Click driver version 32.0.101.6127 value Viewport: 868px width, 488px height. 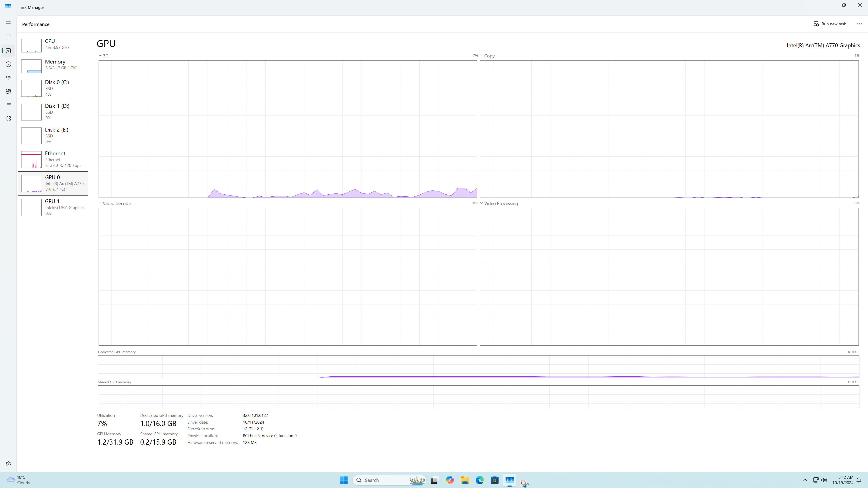click(x=255, y=415)
